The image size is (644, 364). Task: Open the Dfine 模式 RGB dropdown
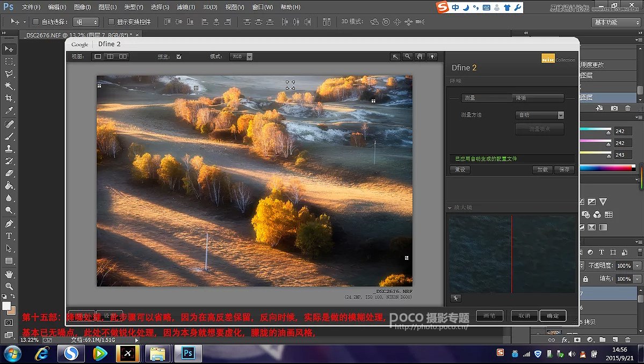click(241, 56)
